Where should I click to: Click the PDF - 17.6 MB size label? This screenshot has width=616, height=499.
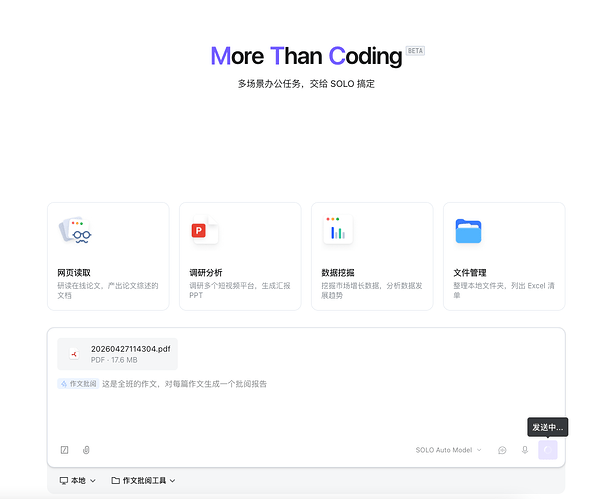click(114, 360)
